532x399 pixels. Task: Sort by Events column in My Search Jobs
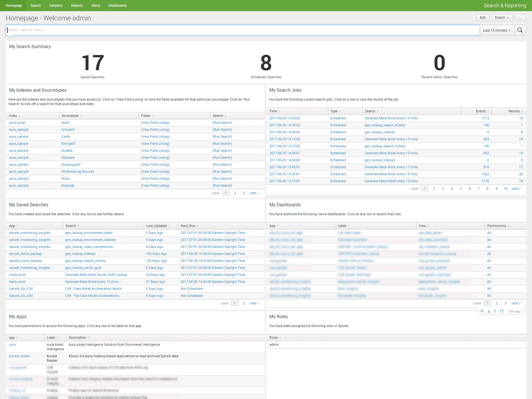(x=476, y=111)
